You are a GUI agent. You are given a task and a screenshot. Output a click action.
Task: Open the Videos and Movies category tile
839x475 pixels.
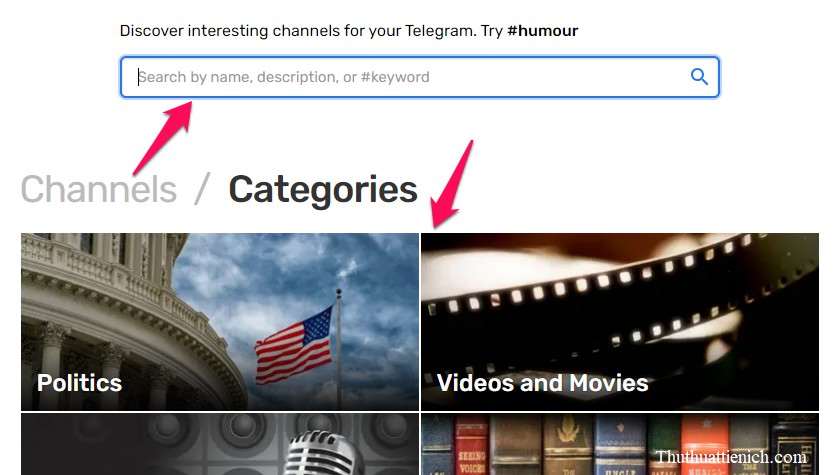click(620, 321)
